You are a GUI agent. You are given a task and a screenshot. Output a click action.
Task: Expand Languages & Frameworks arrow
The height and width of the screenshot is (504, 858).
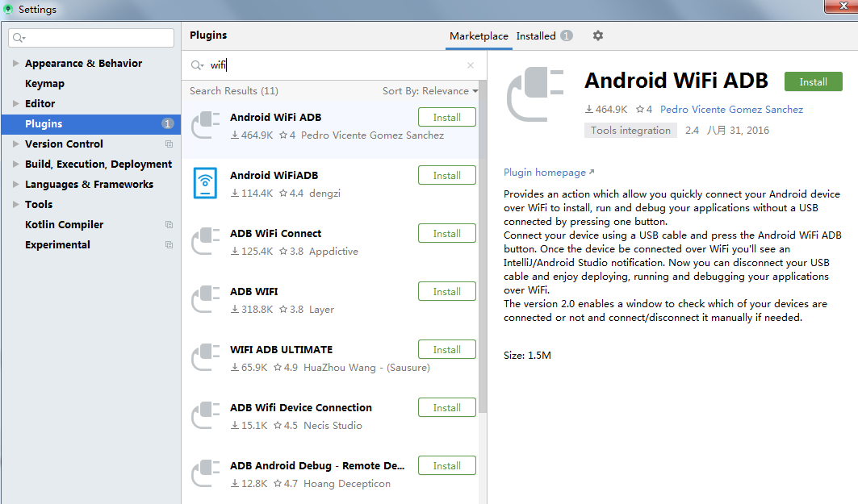click(16, 184)
